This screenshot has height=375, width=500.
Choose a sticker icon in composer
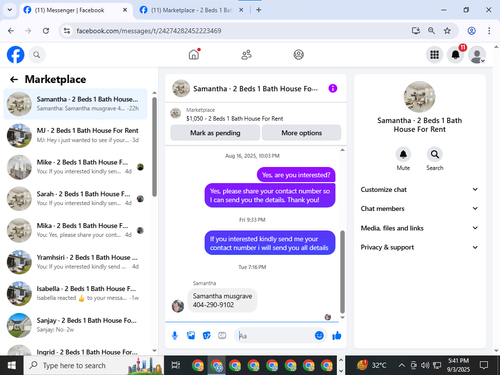(x=207, y=335)
